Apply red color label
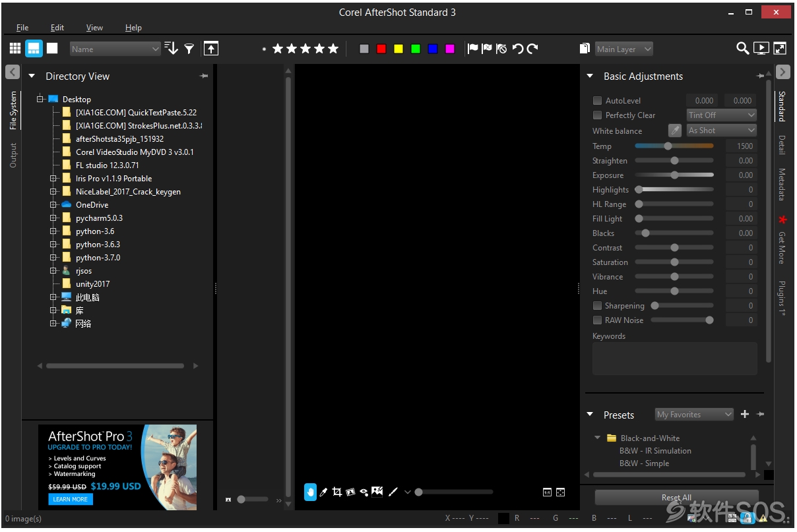 pyautogui.click(x=381, y=49)
